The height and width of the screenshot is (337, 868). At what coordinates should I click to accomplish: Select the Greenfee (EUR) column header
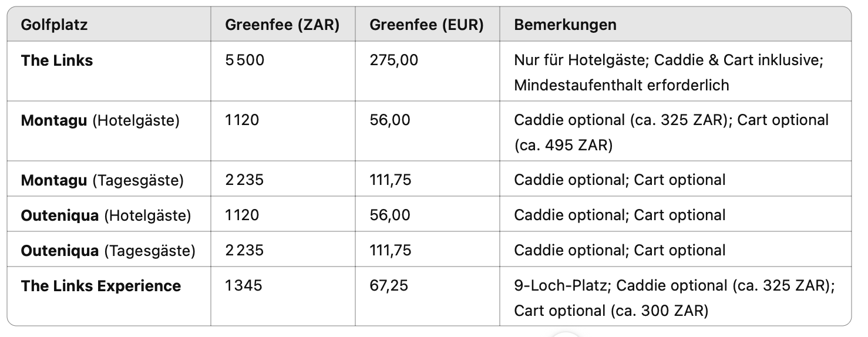[x=426, y=25]
